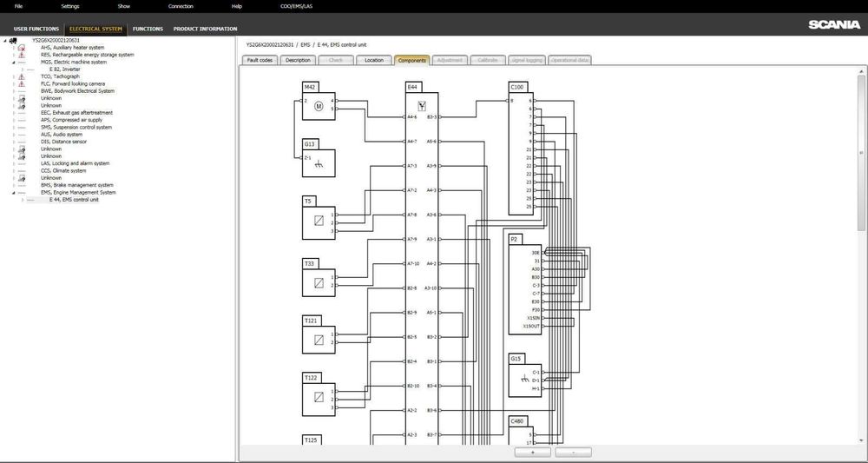Click the breadcrumb YS2G6X20002120631 / EMS / E 44 text
The width and height of the screenshot is (868, 463).
(x=306, y=45)
